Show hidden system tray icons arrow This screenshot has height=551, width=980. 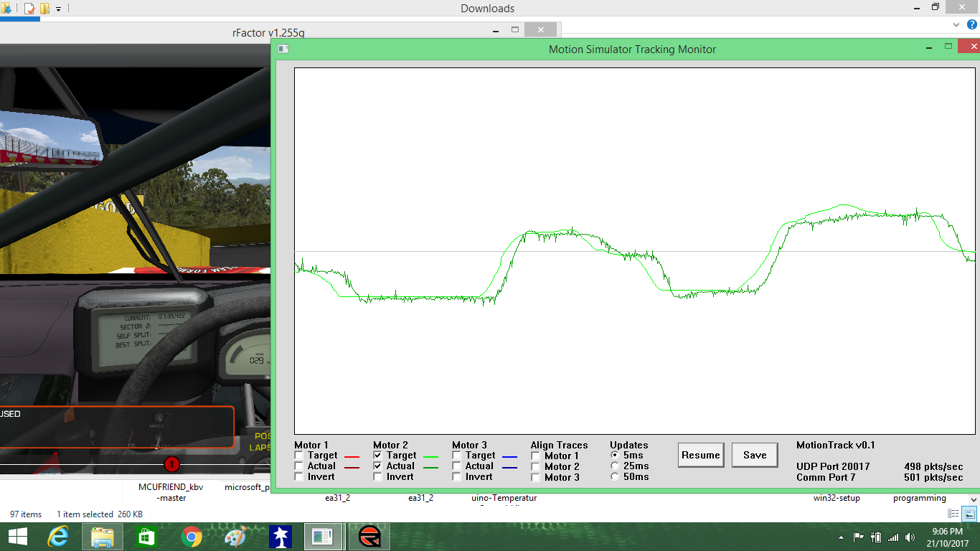click(x=841, y=537)
